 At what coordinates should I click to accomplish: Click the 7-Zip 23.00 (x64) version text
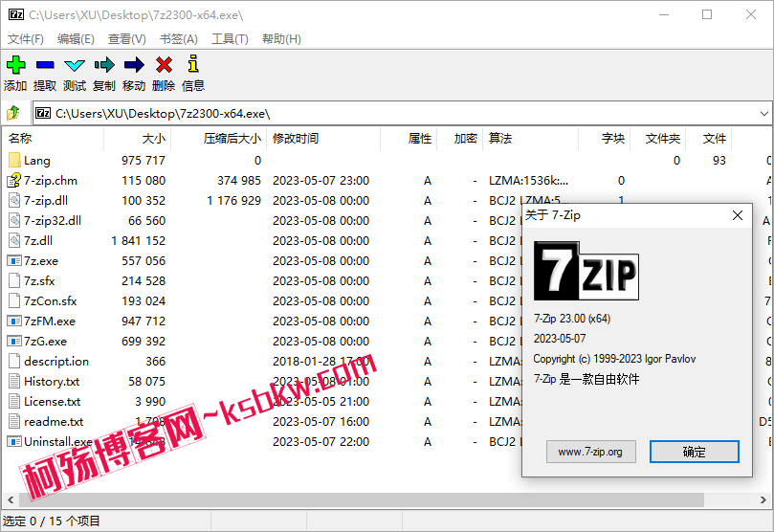572,319
